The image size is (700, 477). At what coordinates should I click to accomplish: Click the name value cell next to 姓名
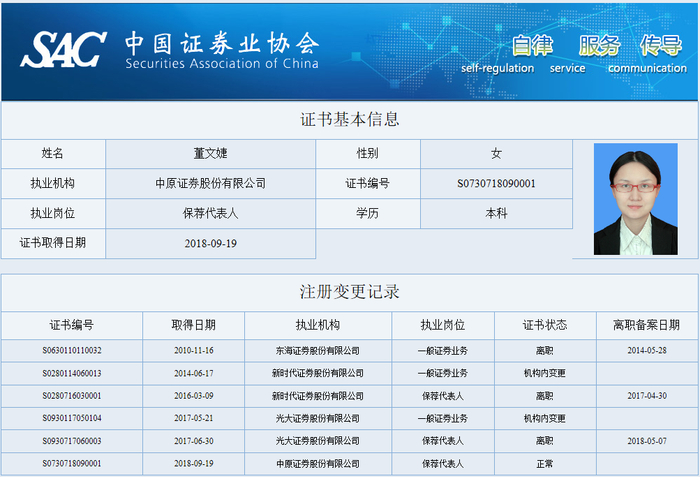210,154
